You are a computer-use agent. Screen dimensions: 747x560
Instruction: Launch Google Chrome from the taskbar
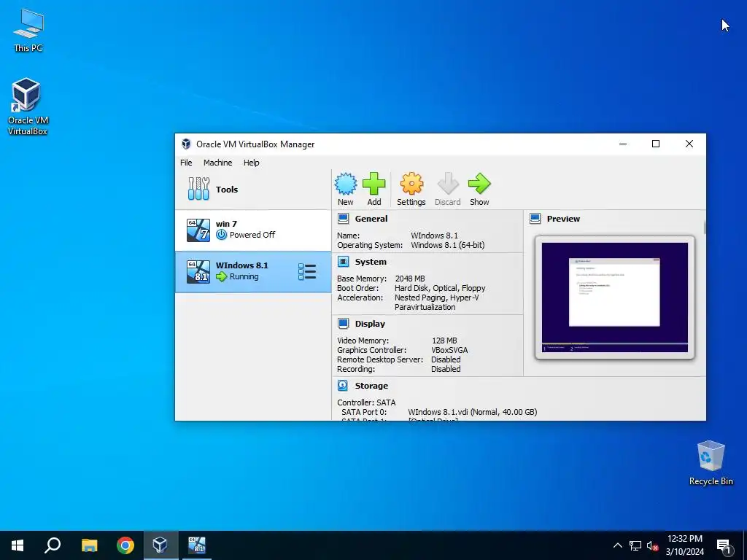point(125,545)
